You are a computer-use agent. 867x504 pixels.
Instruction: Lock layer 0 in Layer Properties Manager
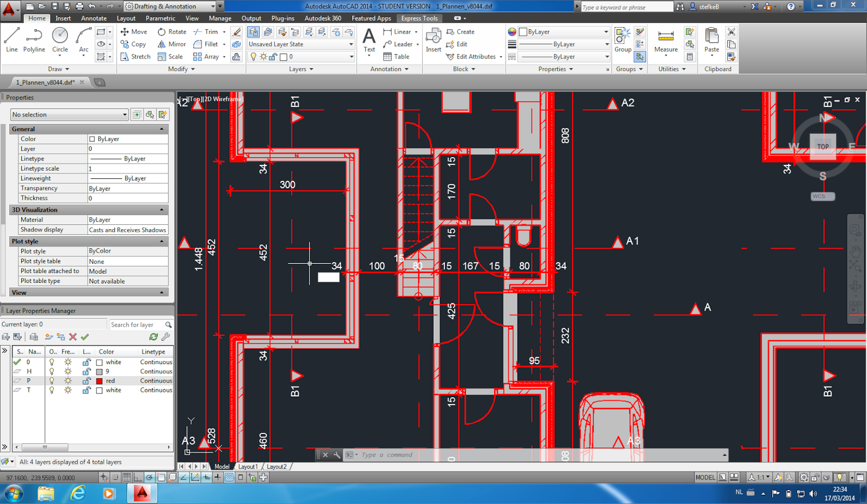tap(87, 361)
